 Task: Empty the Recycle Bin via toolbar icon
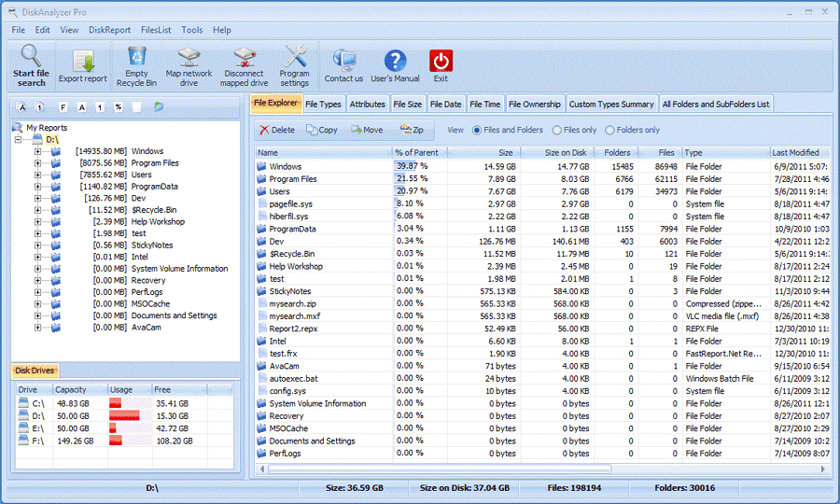point(136,56)
